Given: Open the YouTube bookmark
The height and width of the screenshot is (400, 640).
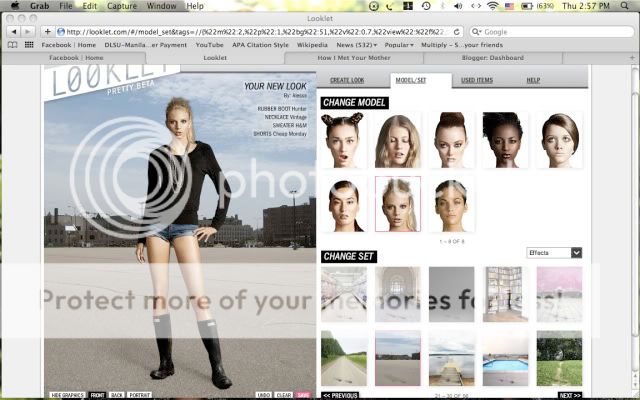Looking at the screenshot, I should 209,45.
